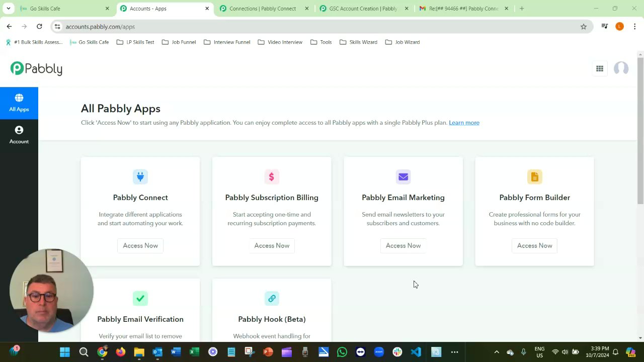Open Visual Studio Code from taskbar

coord(416,352)
